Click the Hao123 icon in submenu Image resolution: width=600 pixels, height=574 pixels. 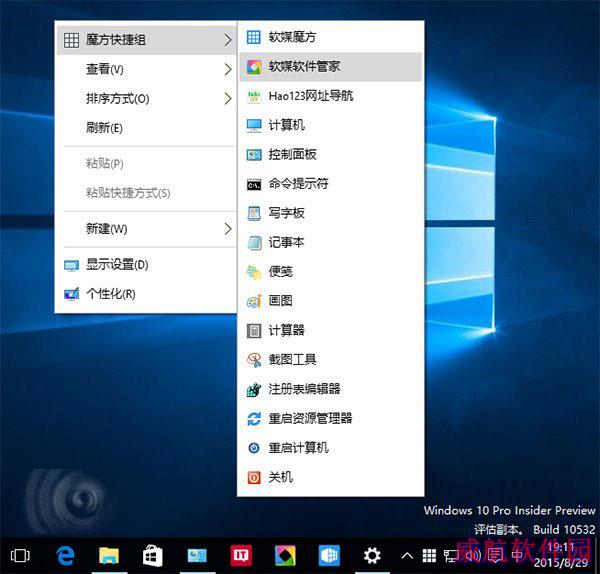point(254,96)
